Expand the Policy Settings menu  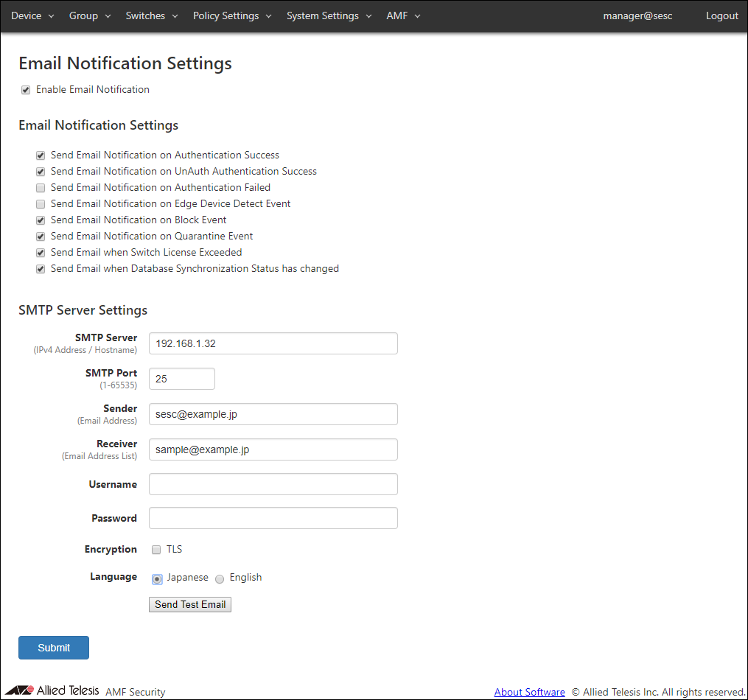(232, 15)
